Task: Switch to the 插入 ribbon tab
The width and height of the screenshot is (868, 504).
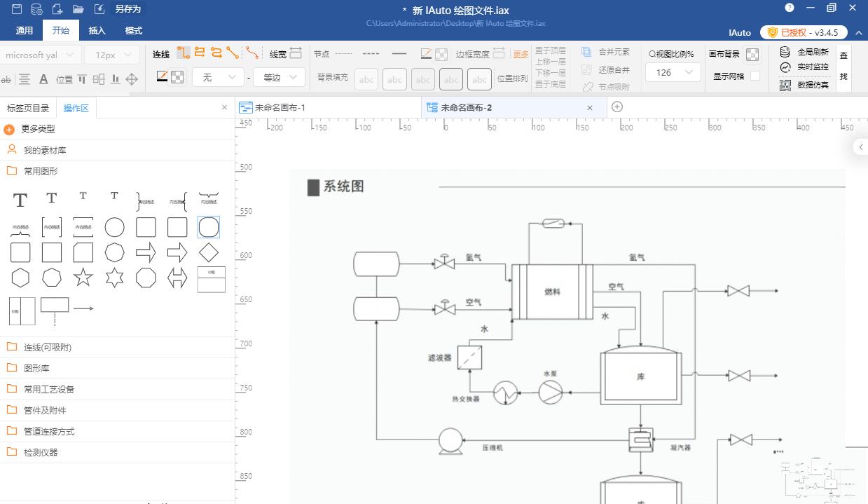Action: coord(97,30)
